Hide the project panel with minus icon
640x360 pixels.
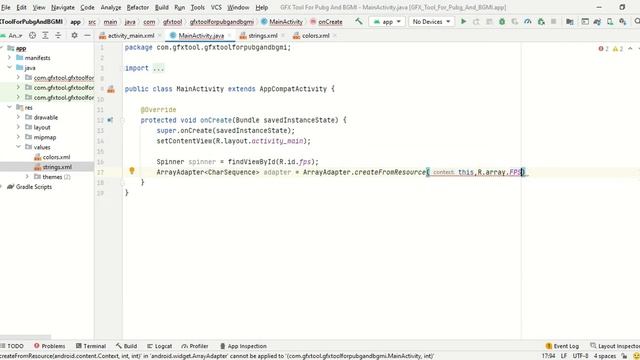click(87, 36)
